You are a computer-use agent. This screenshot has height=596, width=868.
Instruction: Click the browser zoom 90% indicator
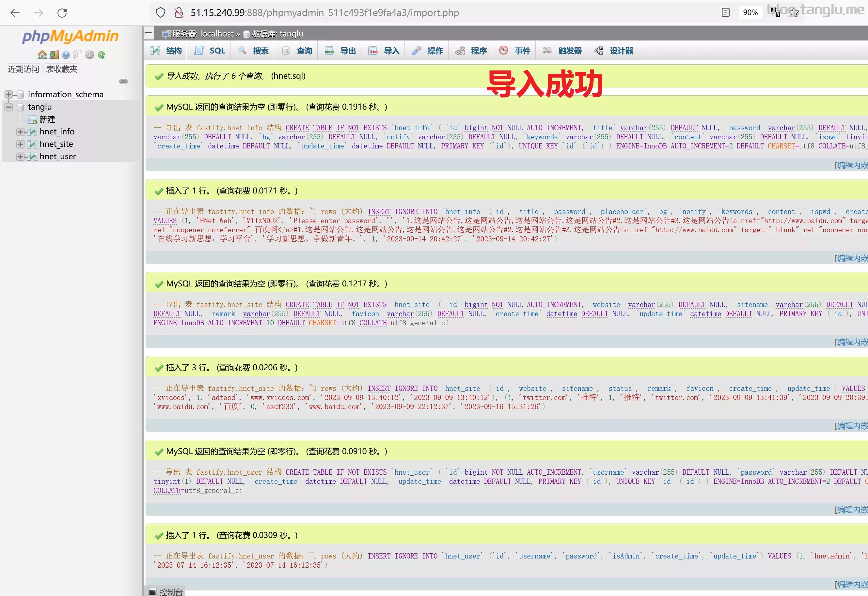[750, 13]
